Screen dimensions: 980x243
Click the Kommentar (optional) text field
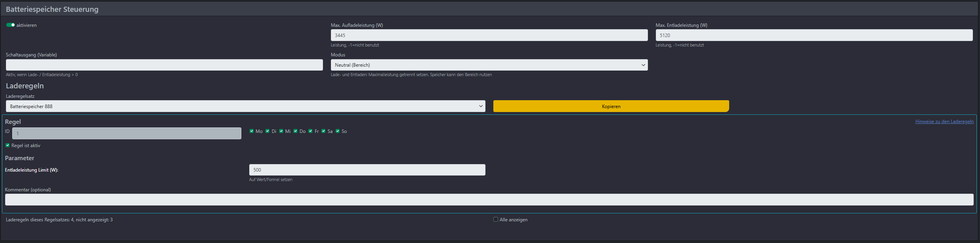click(x=489, y=200)
